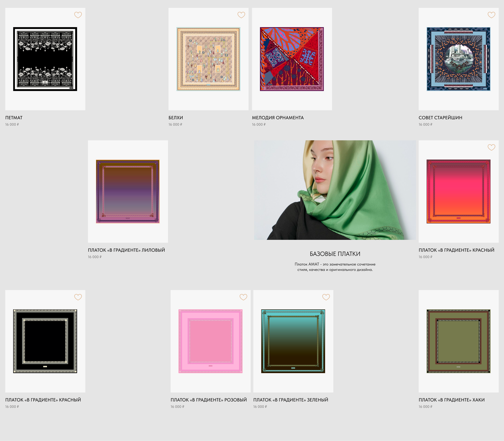Screen dimensions: 504x441
Task: View МЕЛОДИЯ ОРНАМЕНТА scarf image
Action: tap(292, 59)
